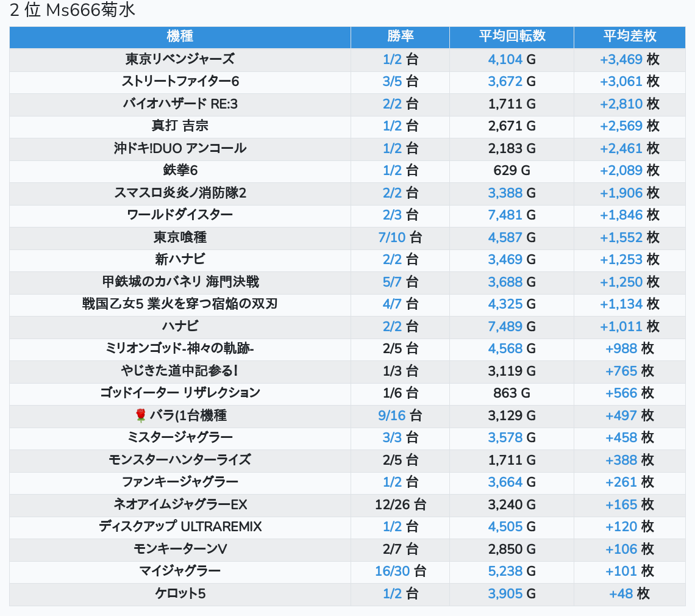Click the 平均差枚 column header
The image size is (695, 616).
(x=629, y=37)
